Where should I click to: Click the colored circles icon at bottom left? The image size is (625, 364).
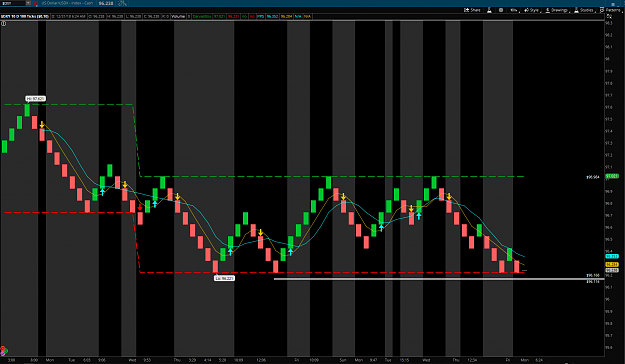coord(4,351)
